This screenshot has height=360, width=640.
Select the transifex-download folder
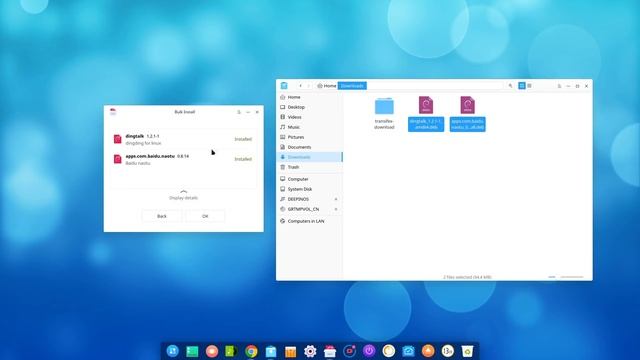384,113
